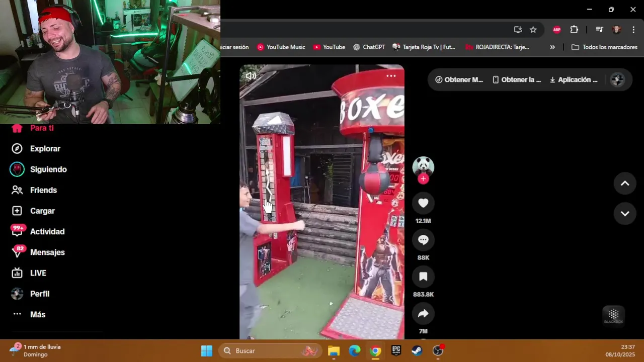Open comments with speech bubble icon
This screenshot has height=362, width=644.
coord(423,240)
